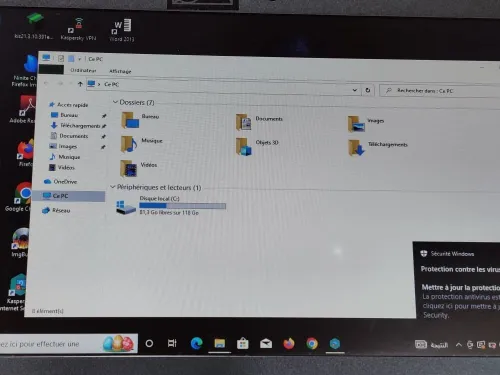Launch Firefox from the taskbar
Viewport: 500px width, 375px height.
tap(289, 344)
